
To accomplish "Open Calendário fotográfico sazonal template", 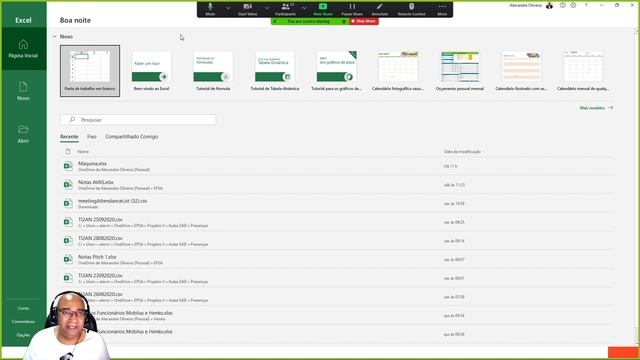I will 398,71.
